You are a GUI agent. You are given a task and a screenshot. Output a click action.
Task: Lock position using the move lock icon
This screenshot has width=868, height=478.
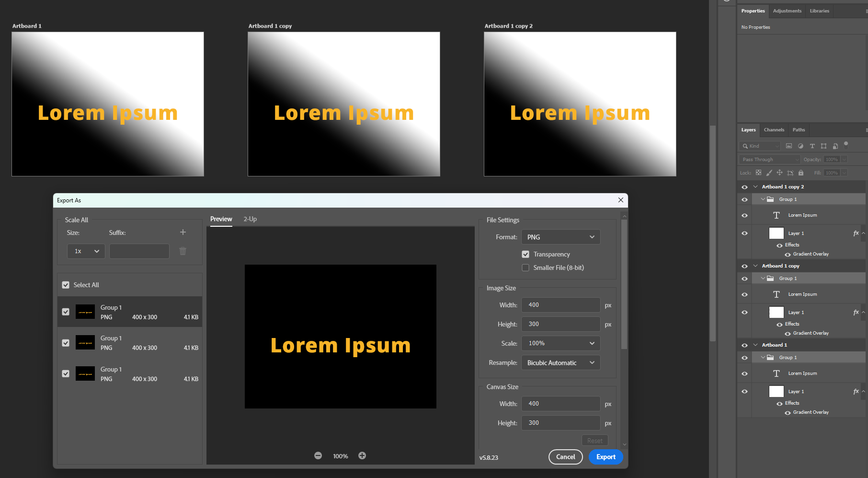point(779,173)
